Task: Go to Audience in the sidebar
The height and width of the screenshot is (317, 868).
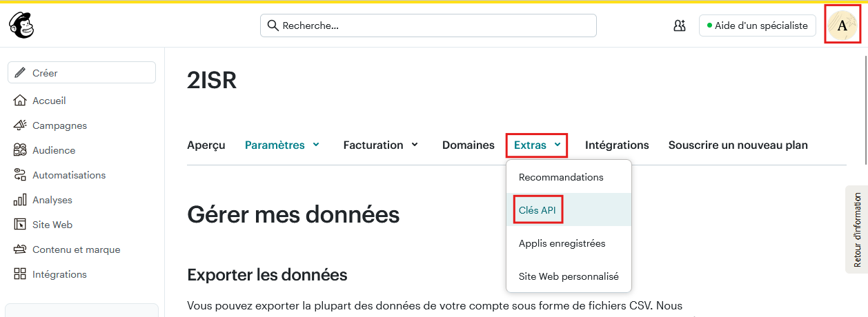Action: (x=53, y=150)
